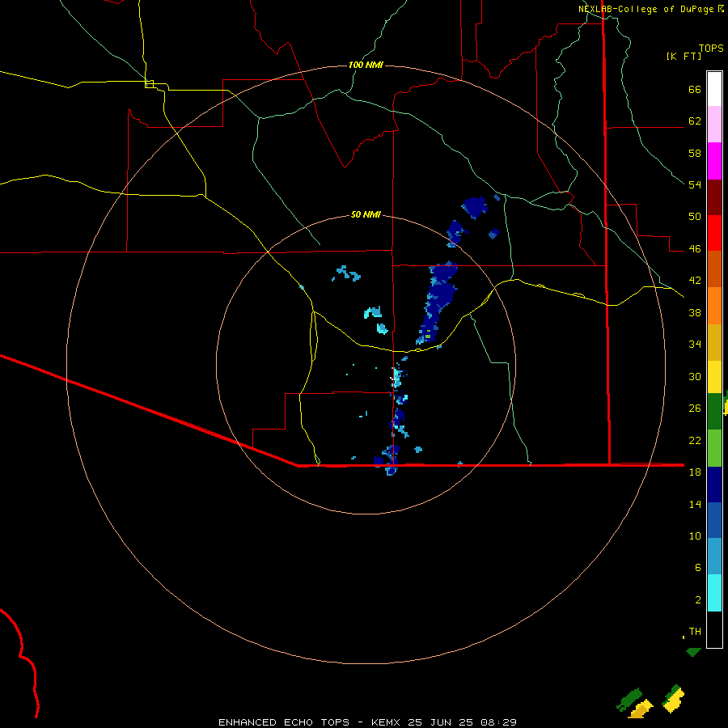Click the 'NEXLAB-College of DuPage' credit text

pos(645,9)
